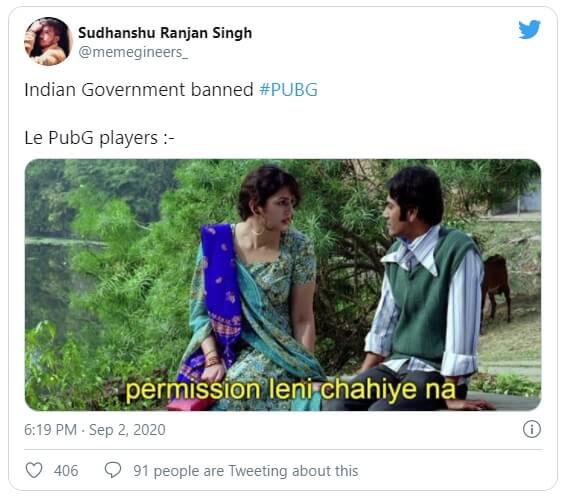Open Sudhanshu Ranjan Singh's profile picture
Screen dimensions: 566x496
point(48,41)
